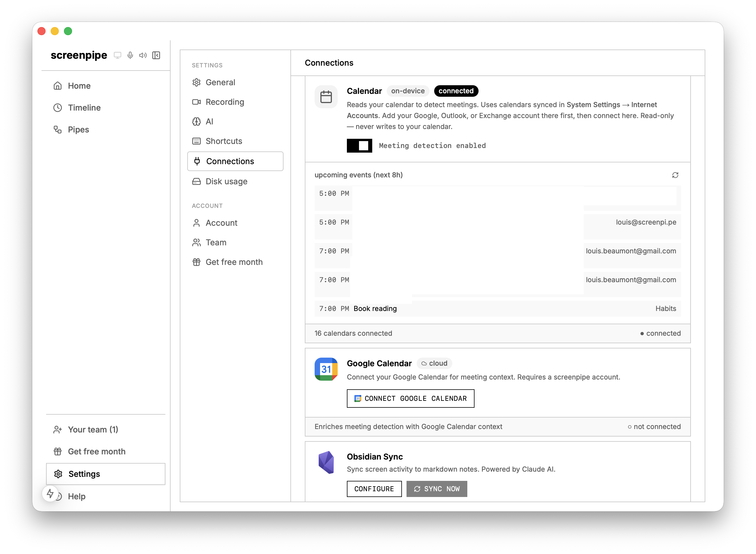Open the AI settings section
This screenshot has height=554, width=756.
[x=209, y=122]
